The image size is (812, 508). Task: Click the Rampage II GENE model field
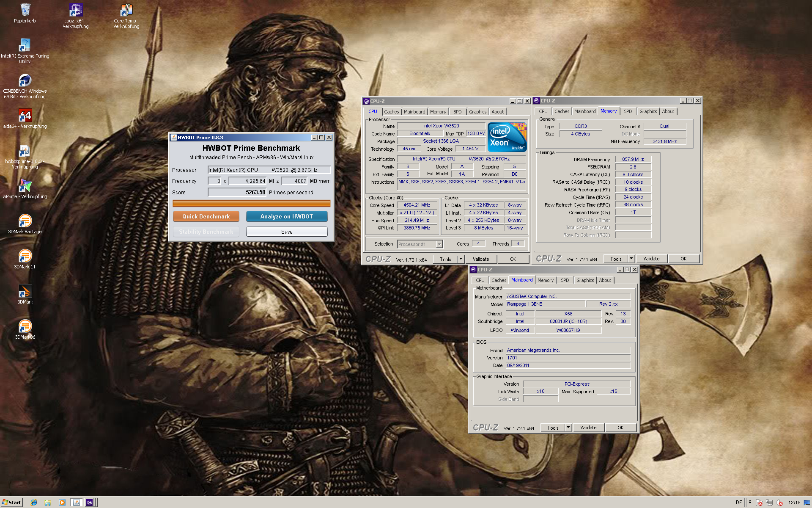tap(546, 304)
